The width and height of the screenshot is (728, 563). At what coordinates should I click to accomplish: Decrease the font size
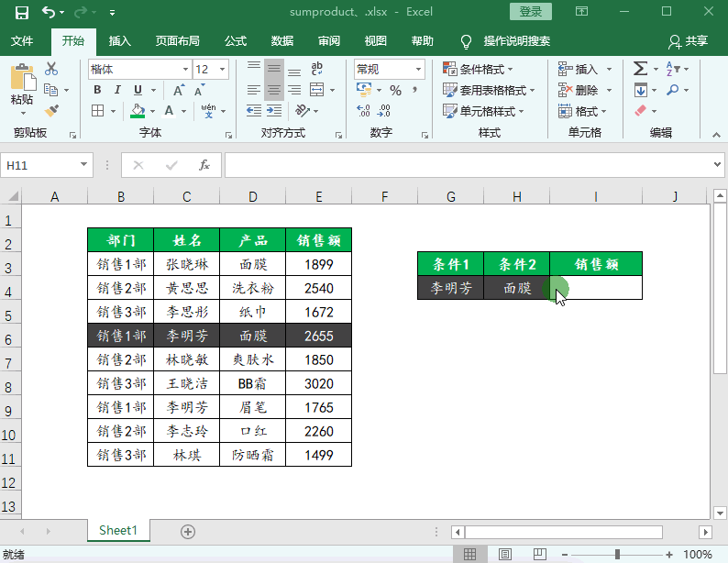(x=199, y=90)
